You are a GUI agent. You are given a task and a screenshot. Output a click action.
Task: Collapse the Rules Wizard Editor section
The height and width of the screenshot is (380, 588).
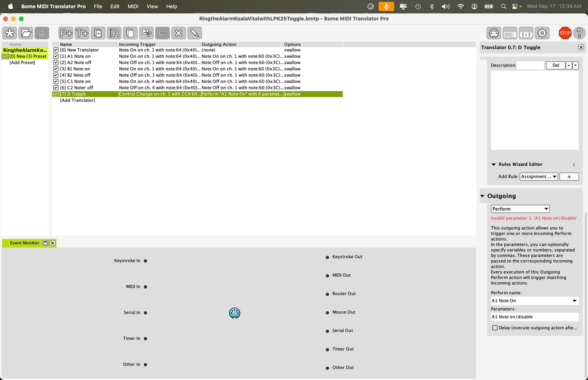(x=494, y=164)
